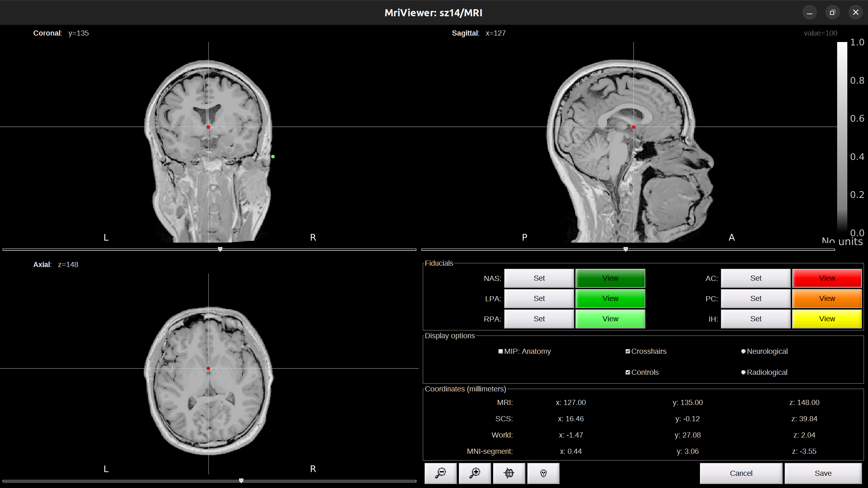Click the axial slice slider handle

pyautogui.click(x=241, y=481)
